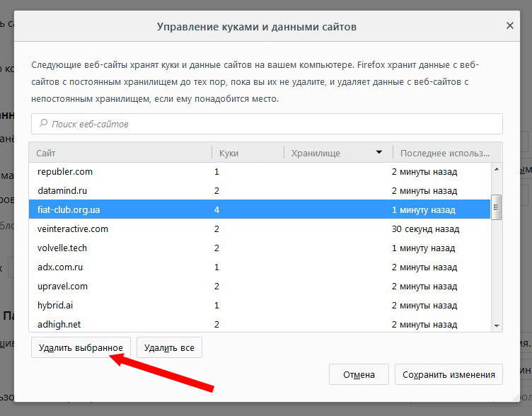Click the sort arrow in Хранилище column
The width and height of the screenshot is (532, 416).
379,153
